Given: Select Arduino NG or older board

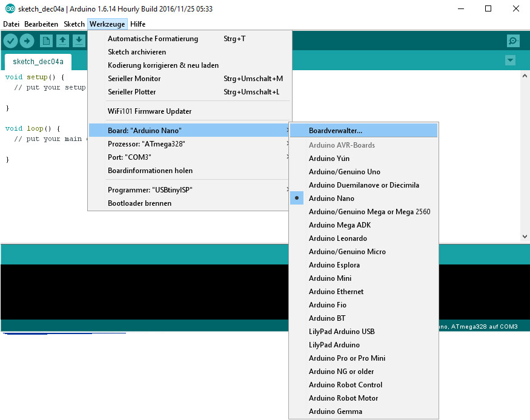Looking at the screenshot, I should pos(363,372).
